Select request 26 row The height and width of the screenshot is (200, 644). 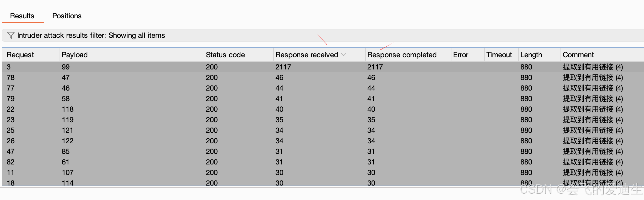coord(323,141)
